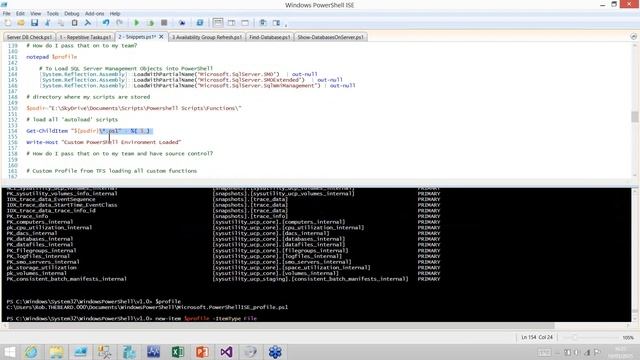Save the script with the floppy disk icon
This screenshot has width=640, height=360.
[x=34, y=23]
